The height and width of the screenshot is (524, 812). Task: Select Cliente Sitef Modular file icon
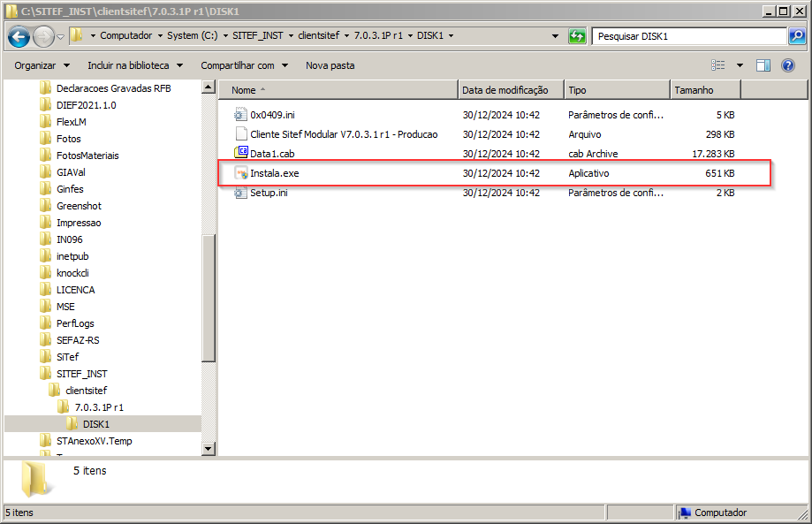point(240,134)
